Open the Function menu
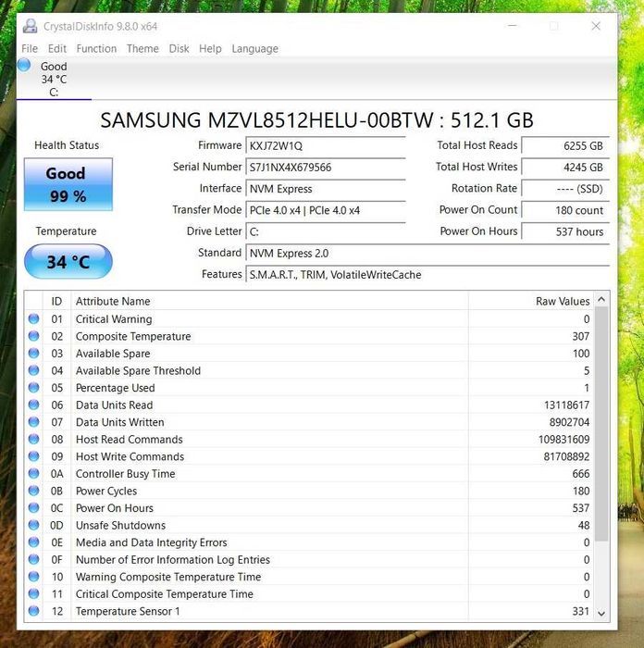Image resolution: width=644 pixels, height=648 pixels. tap(96, 49)
